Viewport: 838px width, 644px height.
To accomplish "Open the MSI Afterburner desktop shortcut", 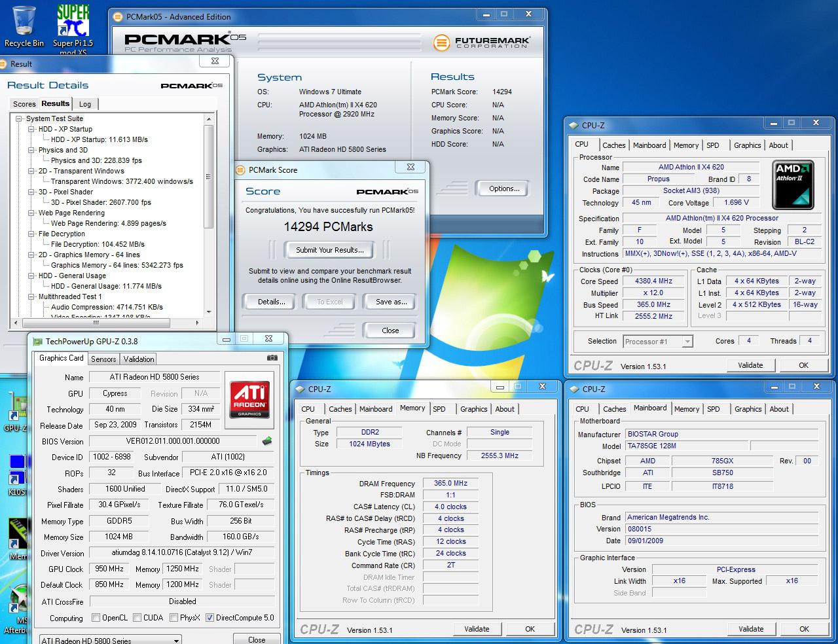I will pos(15,609).
